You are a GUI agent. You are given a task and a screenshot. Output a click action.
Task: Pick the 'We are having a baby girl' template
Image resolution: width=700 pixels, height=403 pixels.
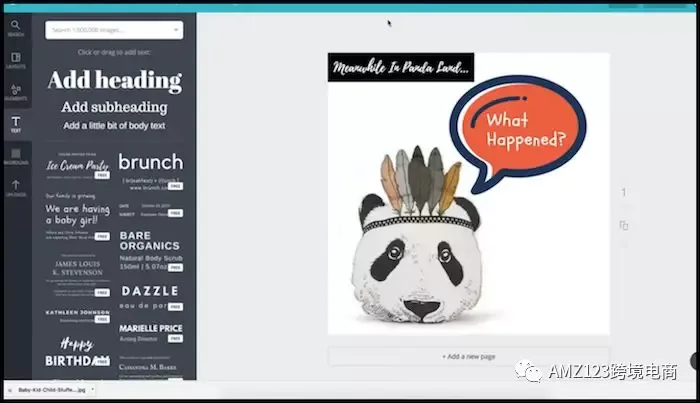click(77, 217)
